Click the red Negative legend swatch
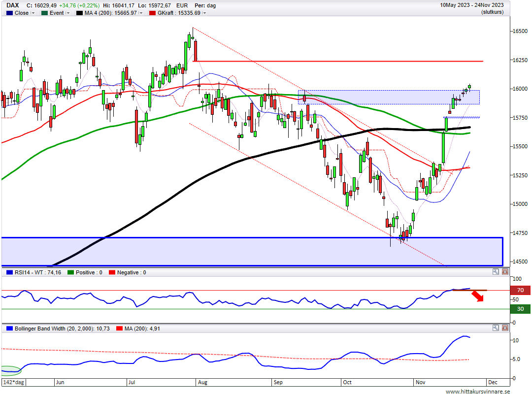This screenshot has height=394, width=532. click(112, 272)
